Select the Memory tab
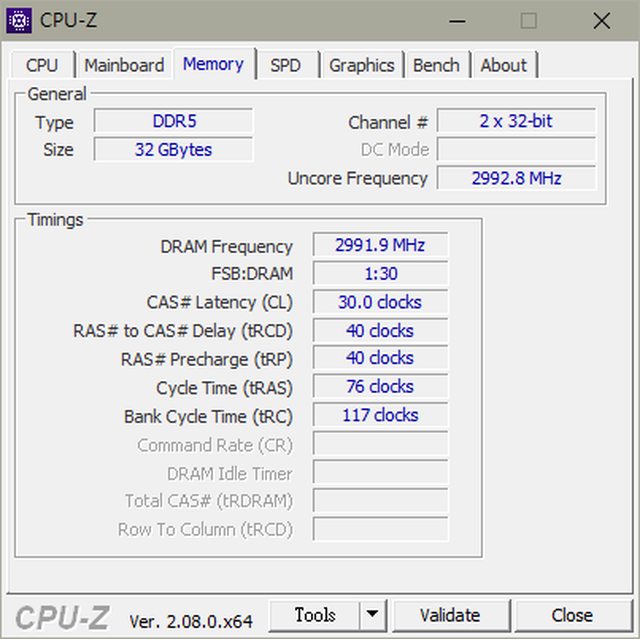 [213, 64]
